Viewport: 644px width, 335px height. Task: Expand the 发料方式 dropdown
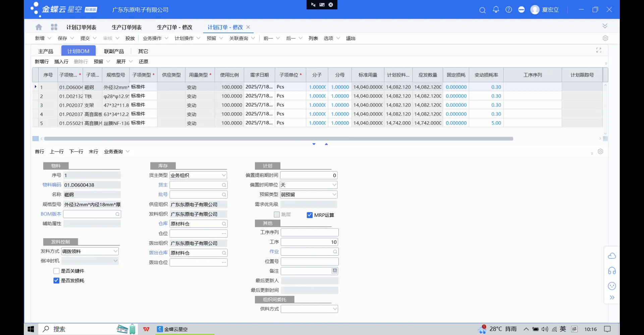click(x=115, y=251)
